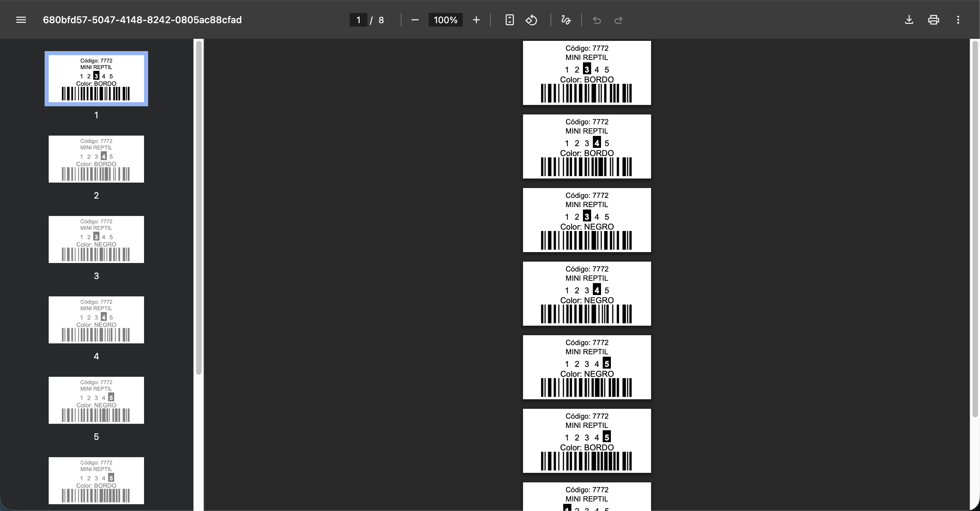Screen dimensions: 980x511
Task: Click barcode on the sixth label page
Action: coord(586,461)
